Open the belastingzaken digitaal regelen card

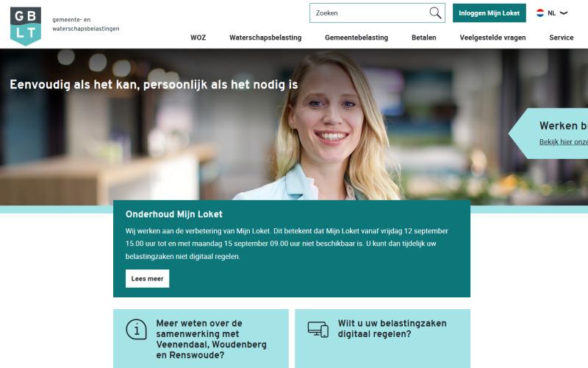click(382, 339)
